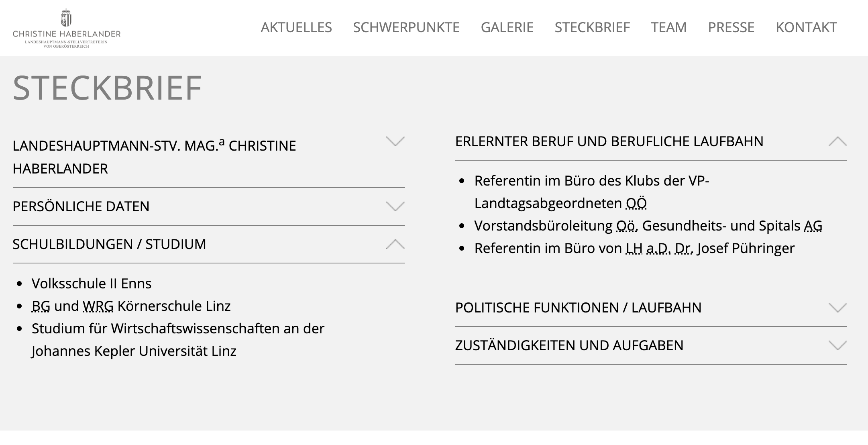
Task: Click the Christine Haberlander coat of arms logo
Action: tap(67, 28)
